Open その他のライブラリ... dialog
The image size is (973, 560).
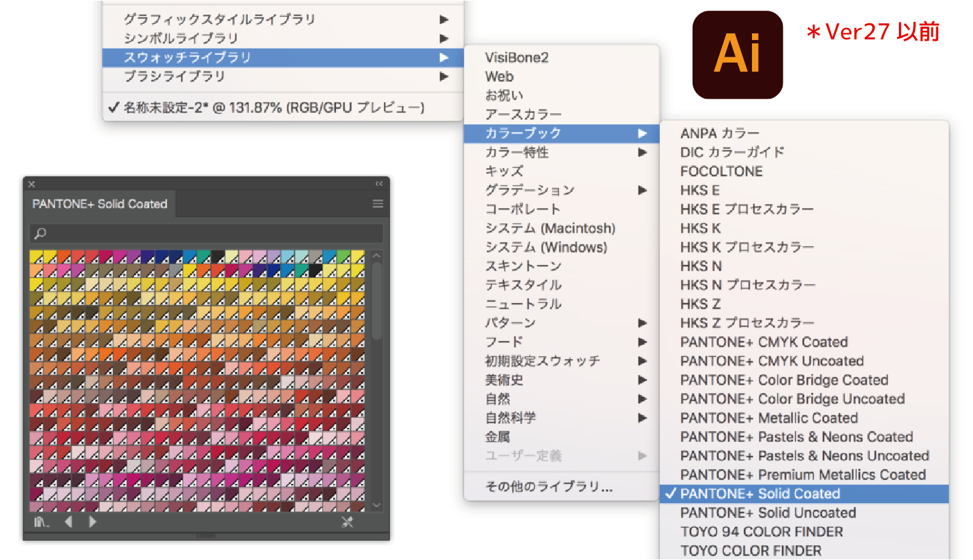pos(562,487)
